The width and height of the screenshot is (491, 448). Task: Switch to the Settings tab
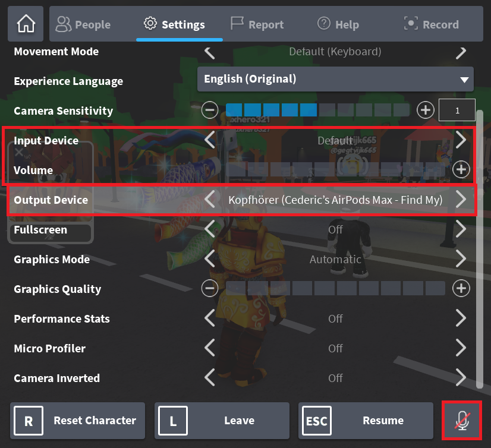coord(179,24)
